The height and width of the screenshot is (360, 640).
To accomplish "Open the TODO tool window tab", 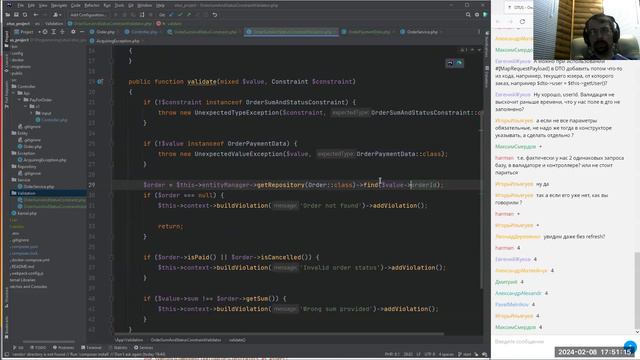I will (38, 348).
